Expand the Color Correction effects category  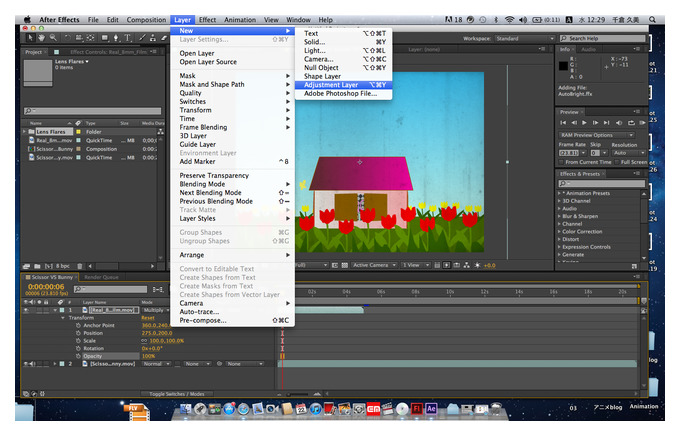582,232
